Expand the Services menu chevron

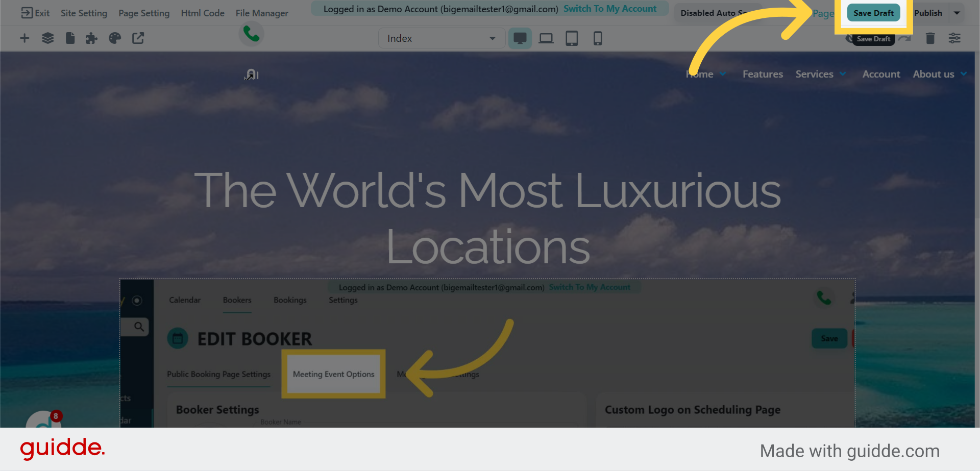point(843,74)
